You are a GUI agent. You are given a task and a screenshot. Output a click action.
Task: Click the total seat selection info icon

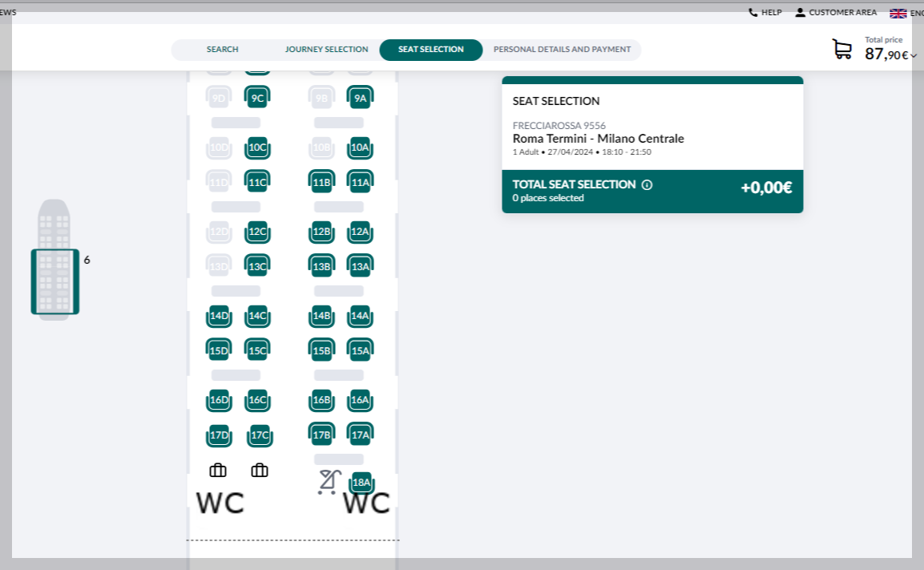(x=647, y=184)
